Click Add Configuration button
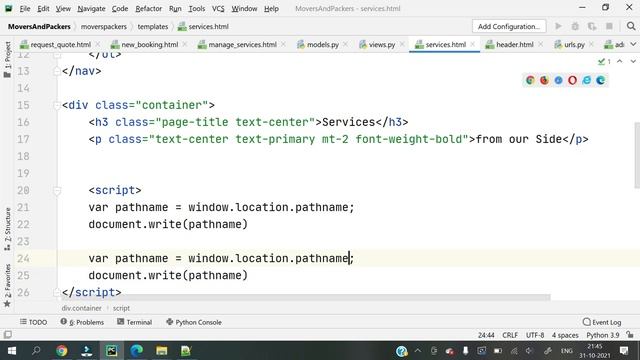Image resolution: width=640 pixels, height=360 pixels. coord(509,27)
